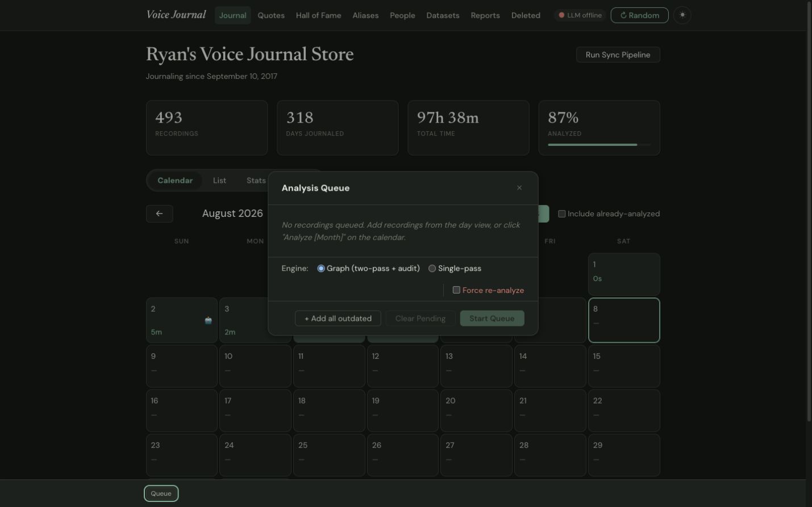Navigate to People page
The width and height of the screenshot is (812, 507).
[402, 15]
